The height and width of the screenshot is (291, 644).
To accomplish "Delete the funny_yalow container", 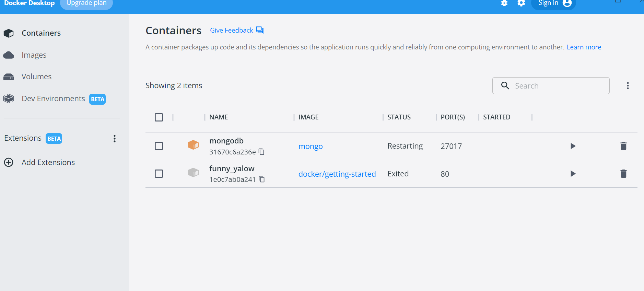I will 623,174.
